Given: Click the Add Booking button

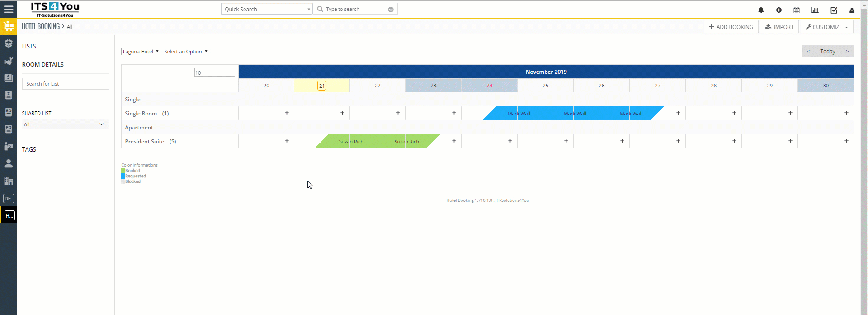Looking at the screenshot, I should pyautogui.click(x=731, y=27).
